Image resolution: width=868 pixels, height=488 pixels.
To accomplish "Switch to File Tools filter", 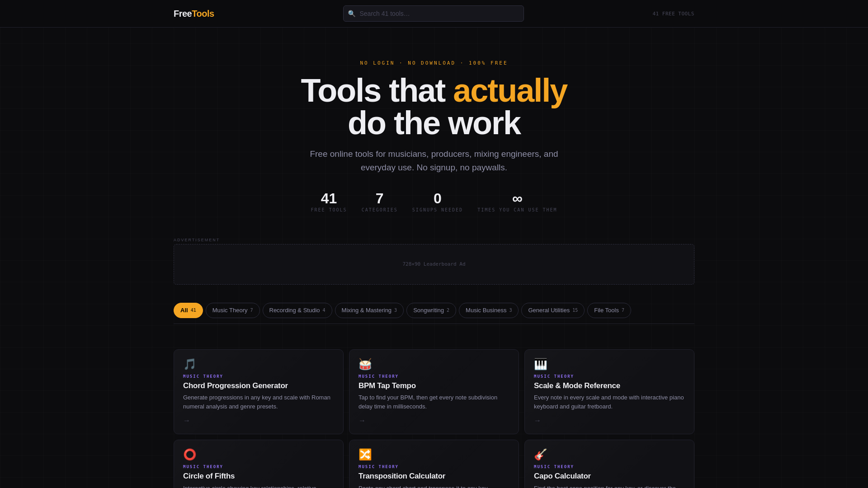I will 609,310.
